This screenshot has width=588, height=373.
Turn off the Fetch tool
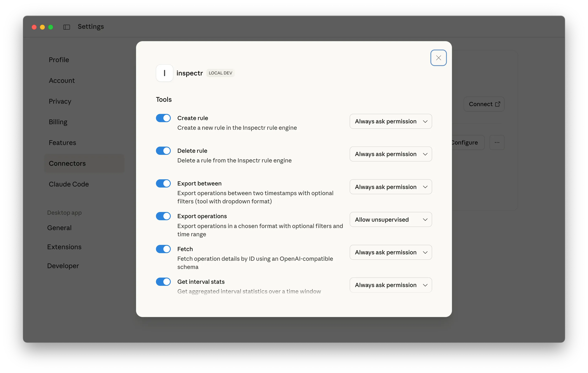pos(163,249)
